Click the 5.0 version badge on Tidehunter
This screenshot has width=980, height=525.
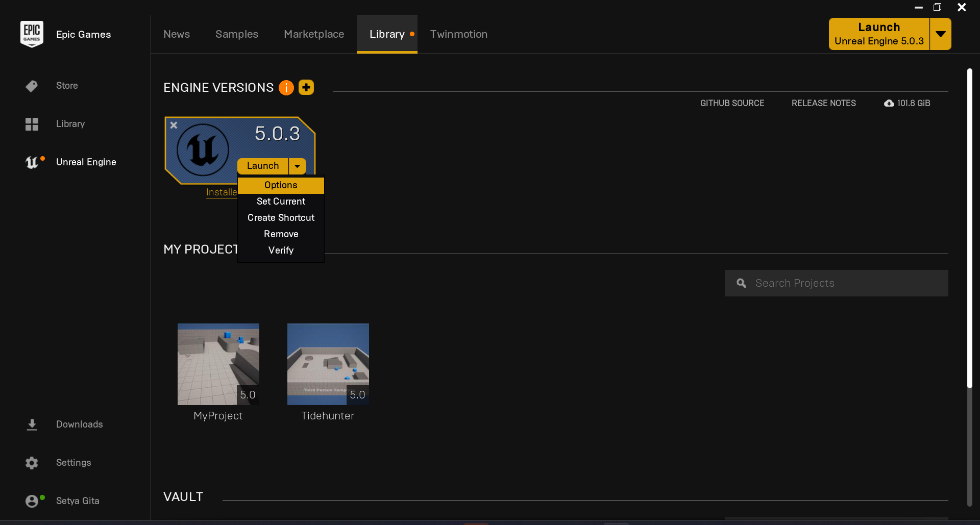358,395
